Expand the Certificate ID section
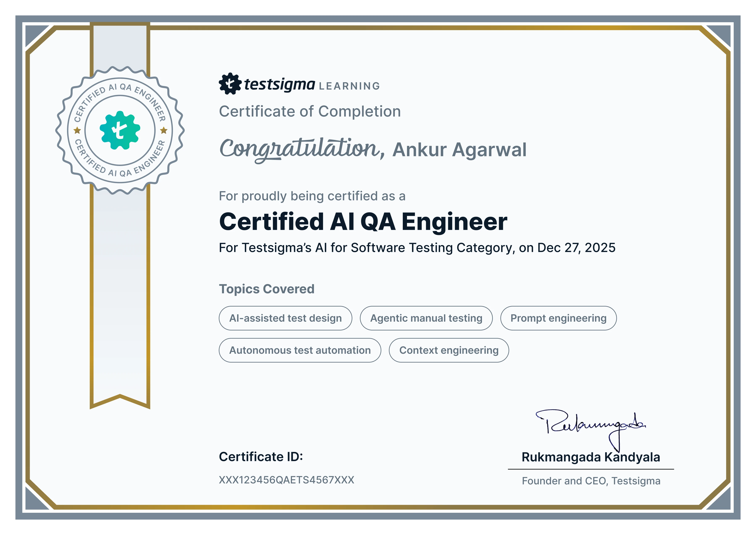 tap(261, 457)
